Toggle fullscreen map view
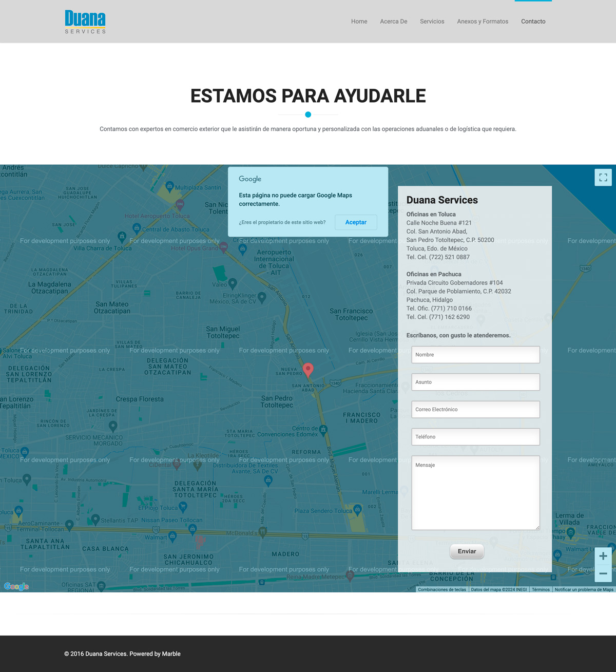The height and width of the screenshot is (672, 616). click(x=603, y=177)
